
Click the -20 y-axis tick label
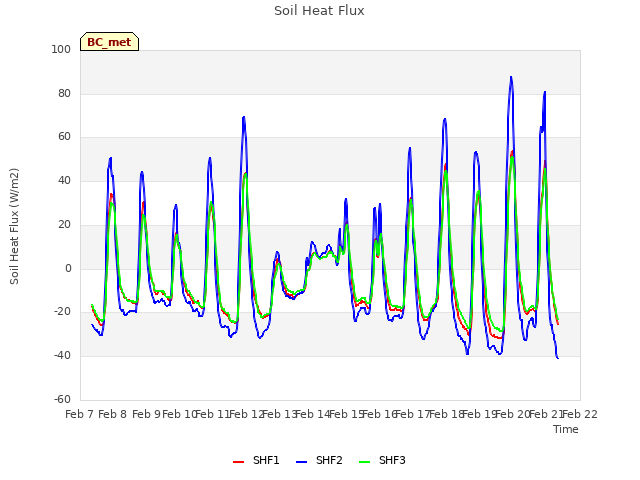(62, 311)
